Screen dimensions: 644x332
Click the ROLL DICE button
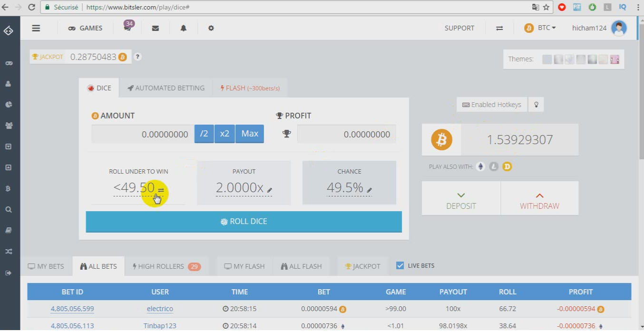click(x=244, y=222)
